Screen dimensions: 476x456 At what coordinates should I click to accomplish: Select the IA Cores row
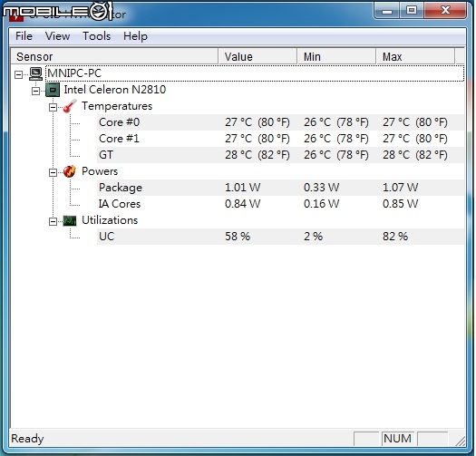click(x=280, y=204)
